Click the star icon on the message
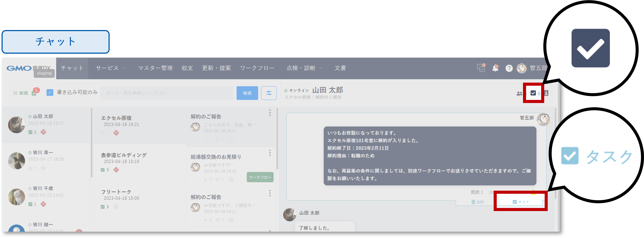The width and height of the screenshot is (644, 238). [x=533, y=192]
